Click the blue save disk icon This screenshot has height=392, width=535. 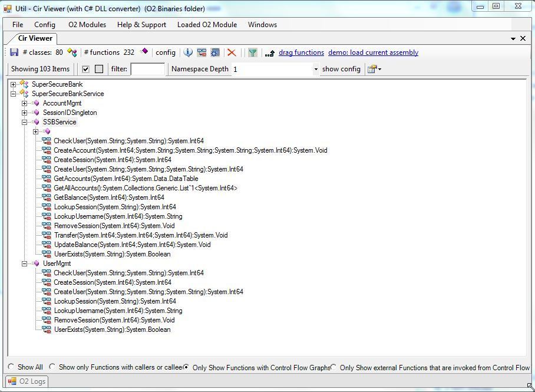14,52
